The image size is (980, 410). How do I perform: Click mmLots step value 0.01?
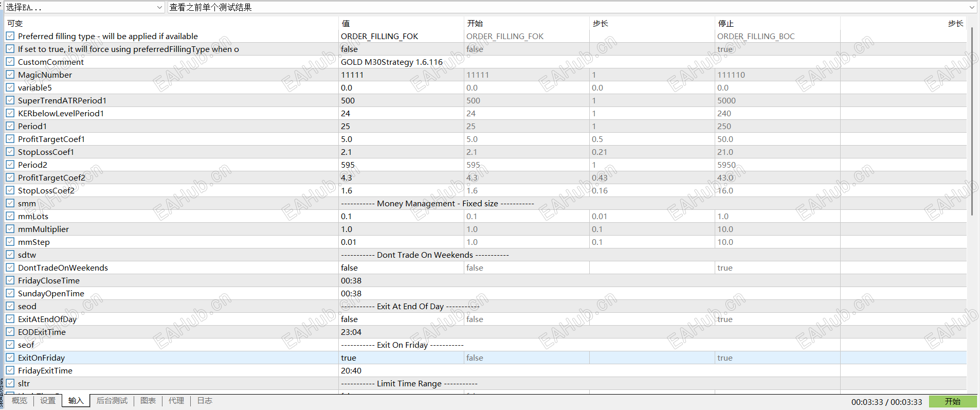600,216
